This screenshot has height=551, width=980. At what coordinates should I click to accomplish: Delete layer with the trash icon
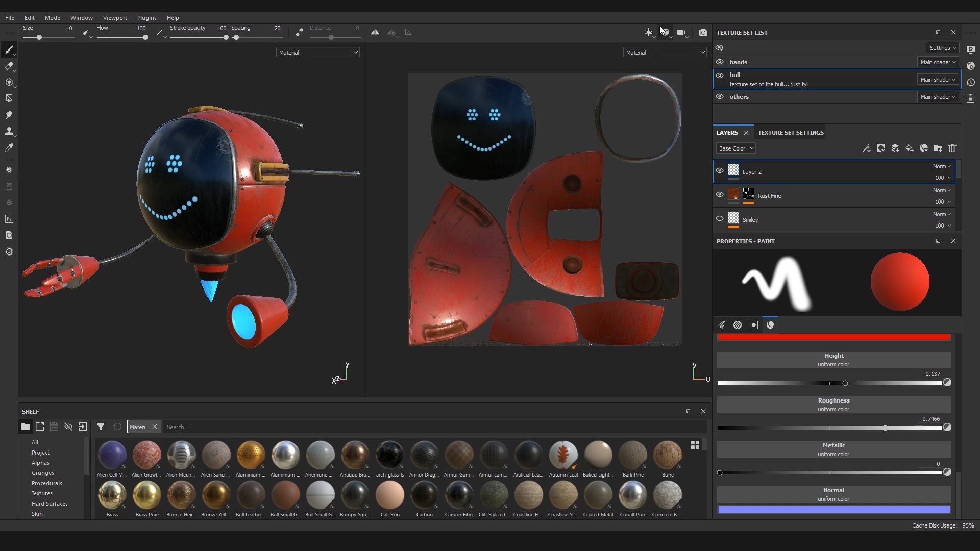click(x=952, y=148)
